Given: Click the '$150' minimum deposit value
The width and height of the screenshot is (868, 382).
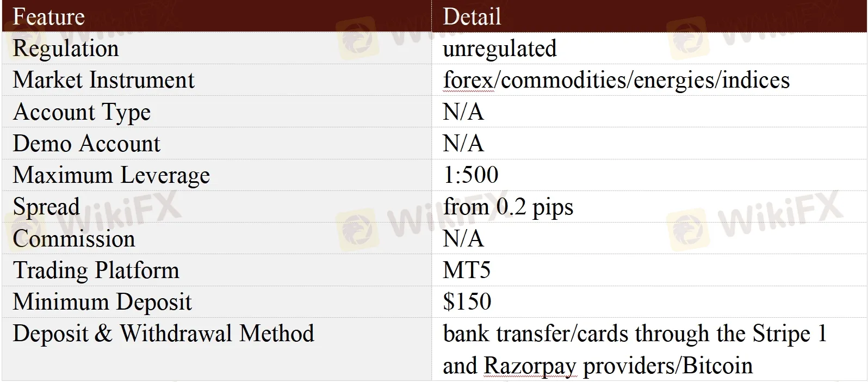Looking at the screenshot, I should click(x=467, y=302).
